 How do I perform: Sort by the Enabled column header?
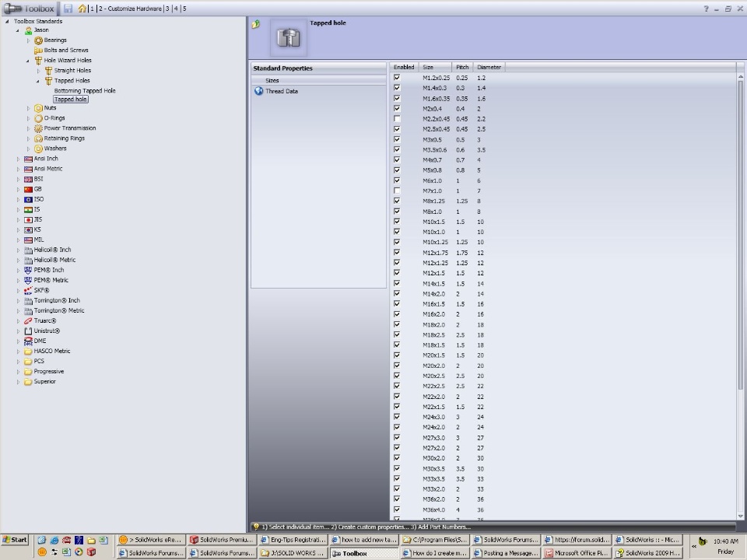coord(404,67)
